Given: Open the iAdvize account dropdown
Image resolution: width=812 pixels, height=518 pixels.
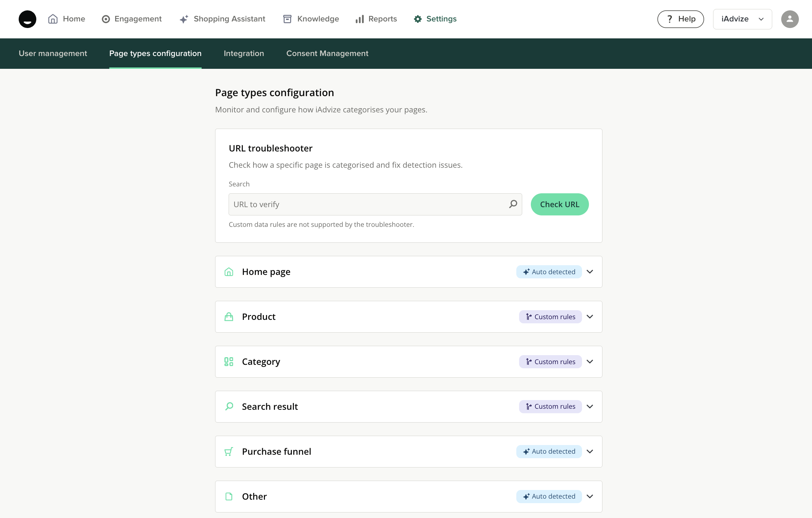Looking at the screenshot, I should [742, 19].
